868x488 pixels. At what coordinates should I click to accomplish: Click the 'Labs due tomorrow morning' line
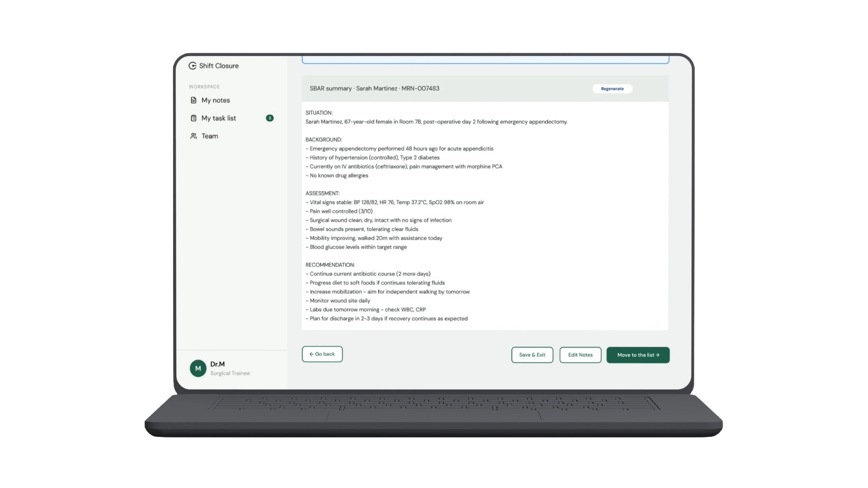[x=366, y=310]
